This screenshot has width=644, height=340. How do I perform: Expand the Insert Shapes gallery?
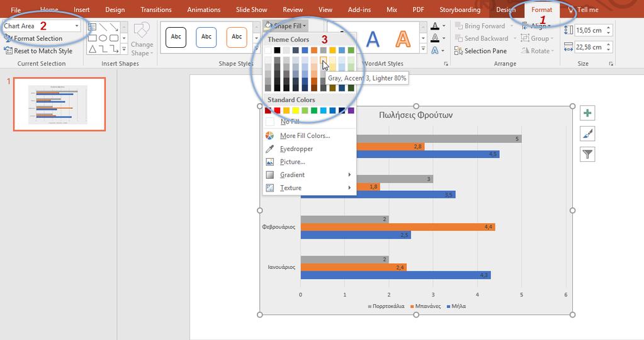pyautogui.click(x=124, y=49)
